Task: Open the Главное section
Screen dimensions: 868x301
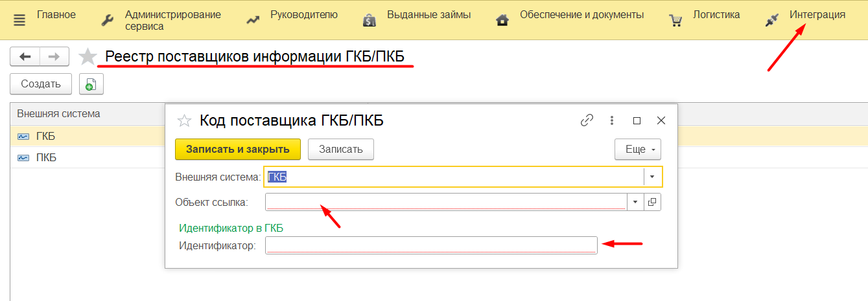Action: (x=56, y=14)
